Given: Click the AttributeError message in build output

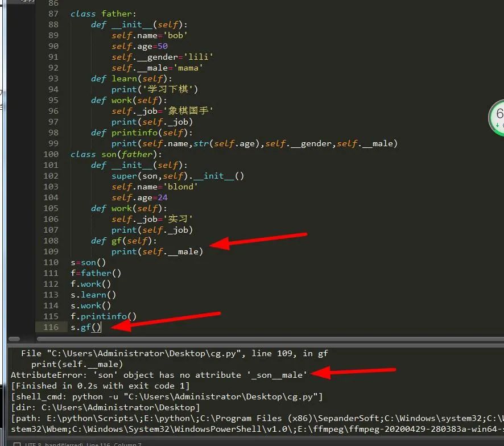Looking at the screenshot, I should [x=159, y=375].
